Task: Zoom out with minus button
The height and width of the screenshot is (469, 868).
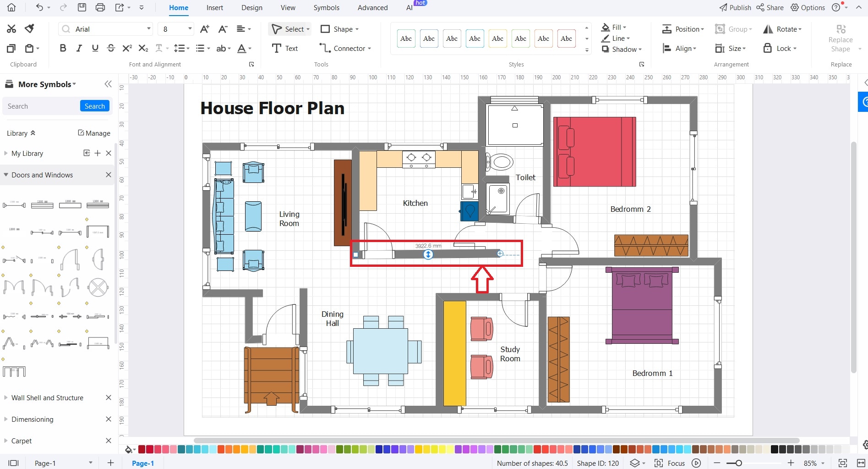Action: coord(717,463)
